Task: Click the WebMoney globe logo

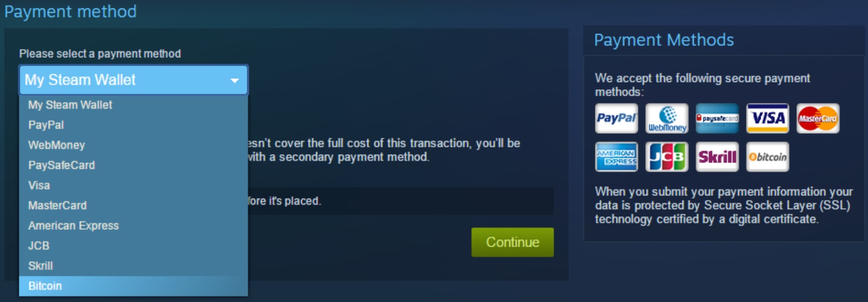Action: [x=667, y=118]
